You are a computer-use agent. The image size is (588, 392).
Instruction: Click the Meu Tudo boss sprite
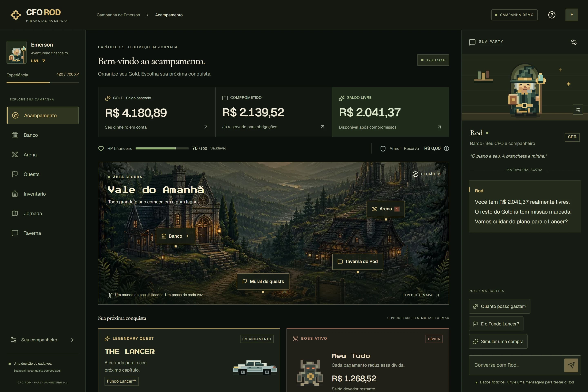click(x=310, y=372)
